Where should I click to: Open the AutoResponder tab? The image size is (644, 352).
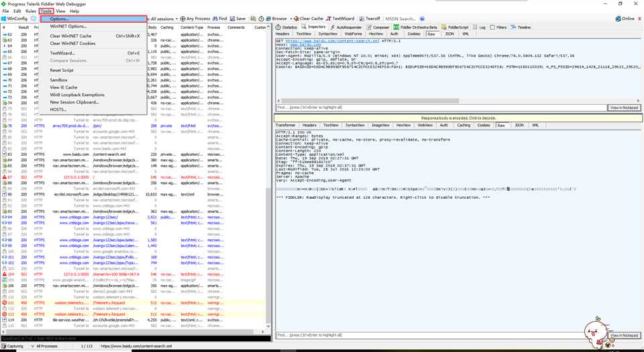pos(346,27)
